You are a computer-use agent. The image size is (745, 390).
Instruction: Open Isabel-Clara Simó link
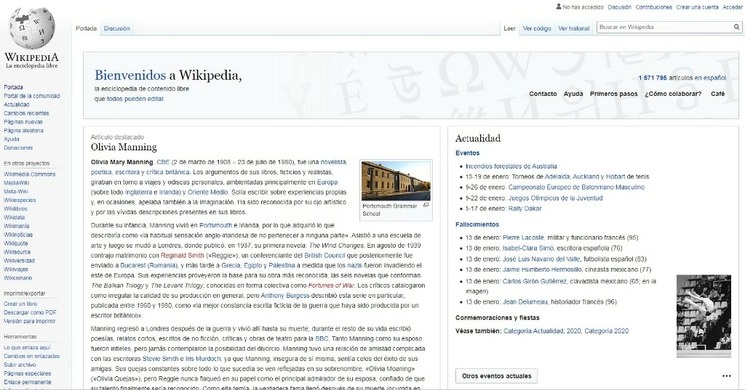pos(527,248)
